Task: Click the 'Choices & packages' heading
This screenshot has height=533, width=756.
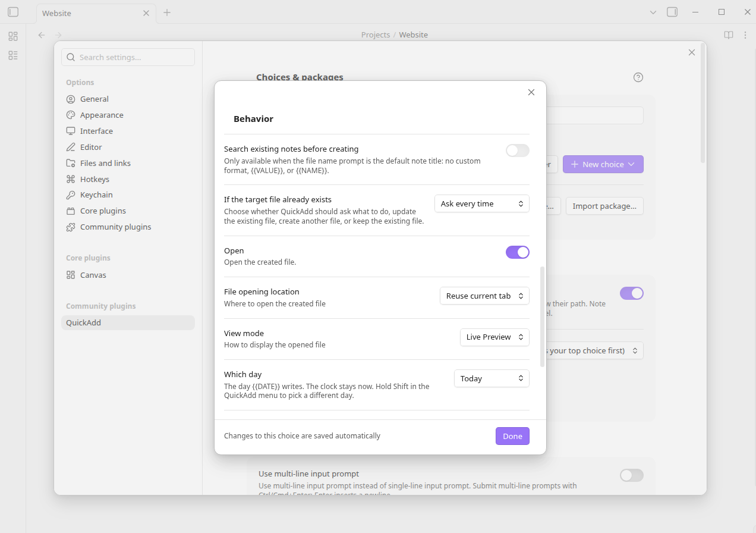Action: pos(300,77)
